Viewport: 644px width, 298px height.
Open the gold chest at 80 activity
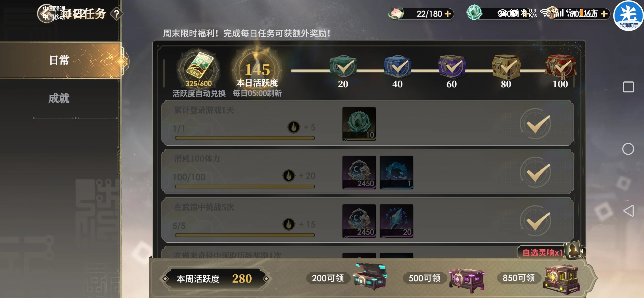(x=506, y=66)
